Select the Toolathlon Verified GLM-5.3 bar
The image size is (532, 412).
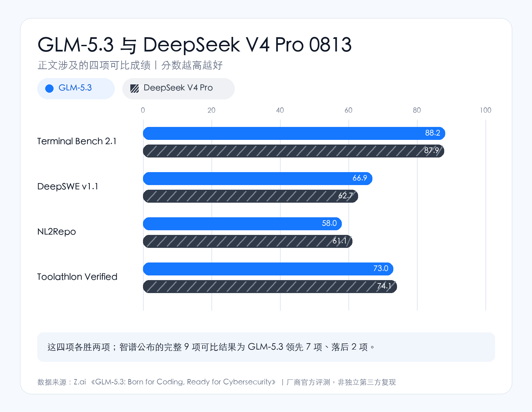[x=268, y=269]
